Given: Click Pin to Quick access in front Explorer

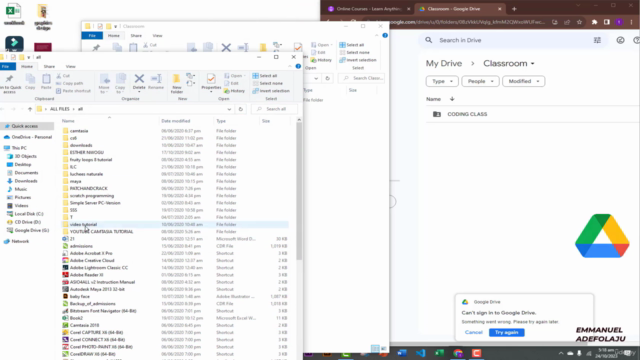Looking at the screenshot, I should [x=10, y=84].
